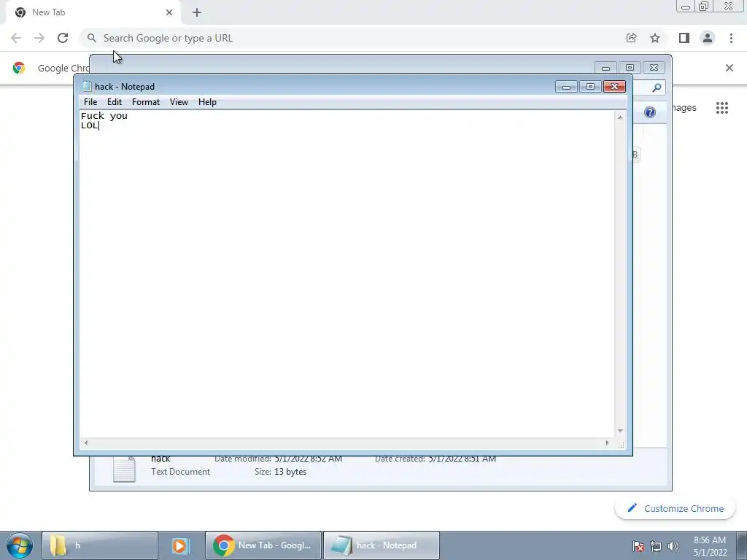This screenshot has width=747, height=560.
Task: Open the Help menu in Notepad
Action: coord(207,102)
